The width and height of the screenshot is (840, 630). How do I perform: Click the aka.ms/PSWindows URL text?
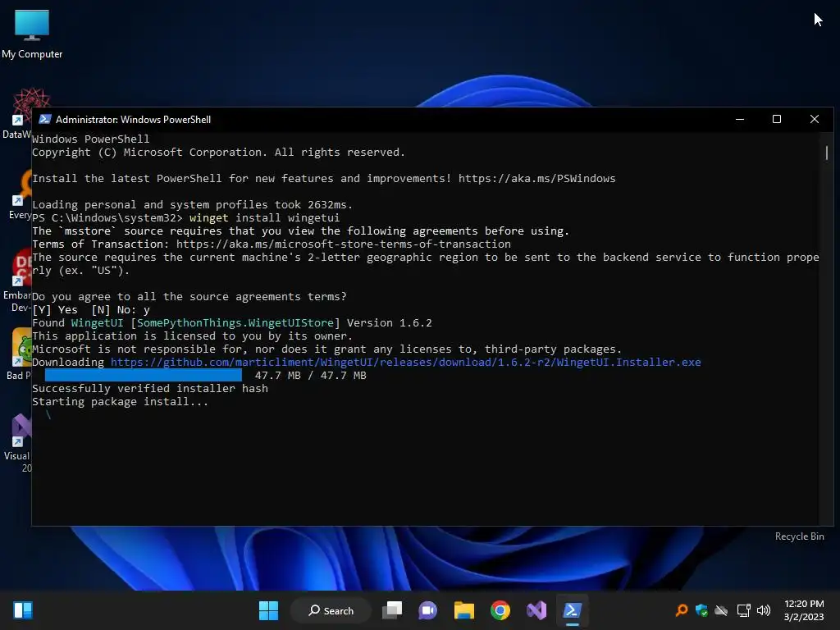[x=536, y=178]
